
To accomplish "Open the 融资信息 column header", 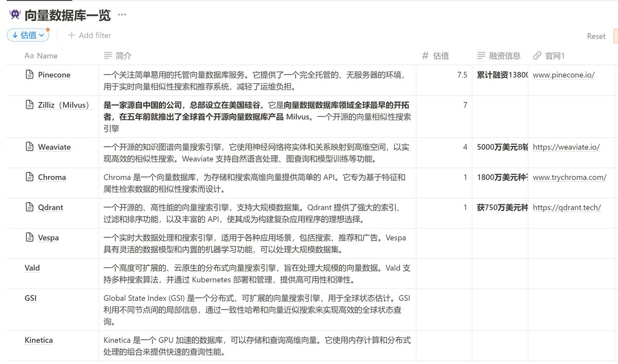I will [x=500, y=56].
